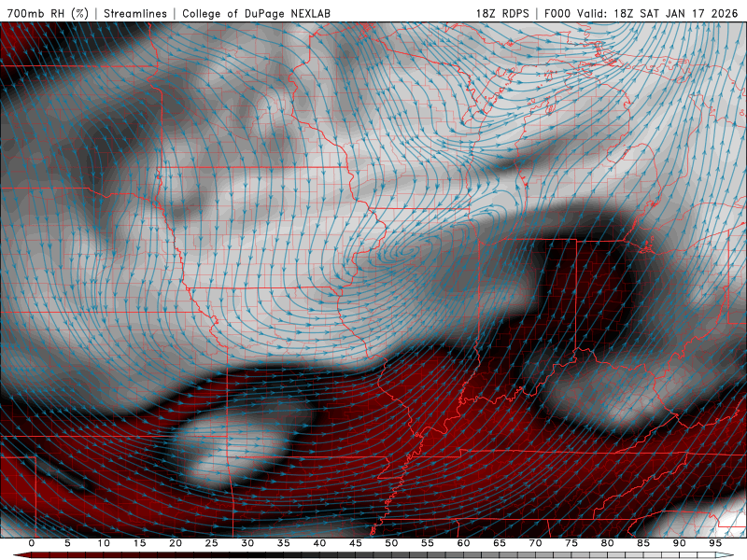This screenshot has height=560, width=747.
Task: Click the "700mb RH (%)" title text
Action: [49, 13]
